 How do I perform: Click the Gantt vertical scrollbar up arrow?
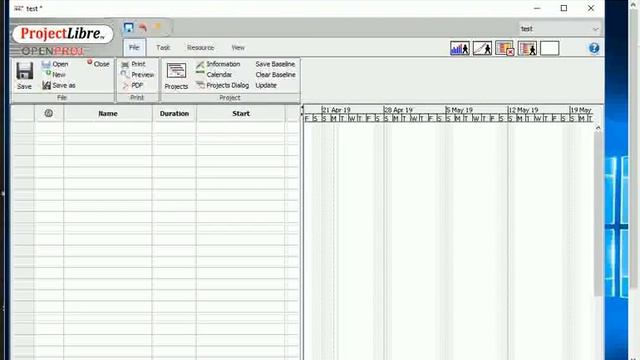598,128
